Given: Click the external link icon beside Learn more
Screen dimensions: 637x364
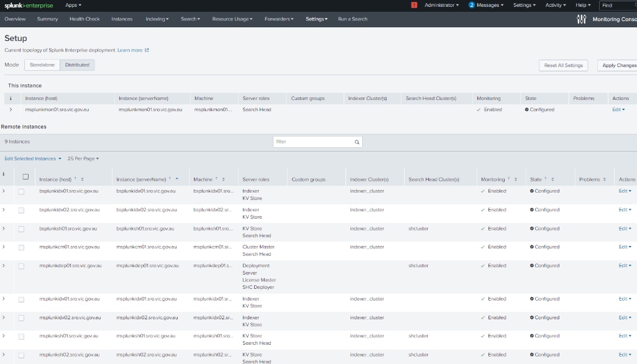Looking at the screenshot, I should [147, 50].
